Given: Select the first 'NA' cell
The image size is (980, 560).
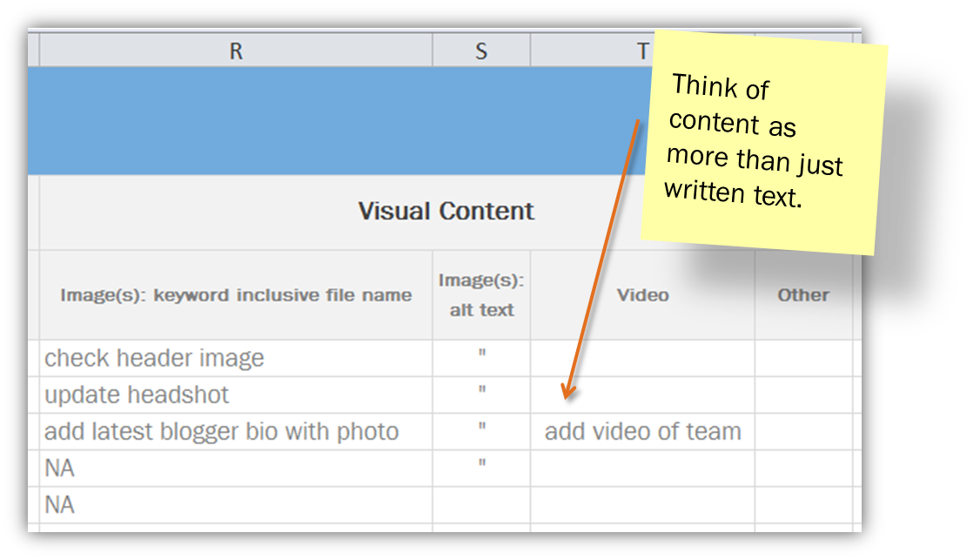Looking at the screenshot, I should [x=236, y=469].
